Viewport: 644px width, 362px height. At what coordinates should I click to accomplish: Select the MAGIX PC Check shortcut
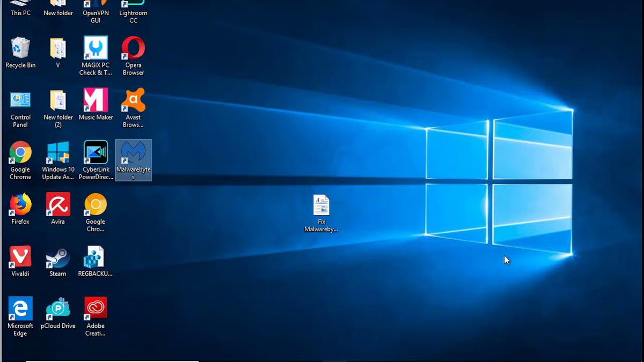point(96,49)
